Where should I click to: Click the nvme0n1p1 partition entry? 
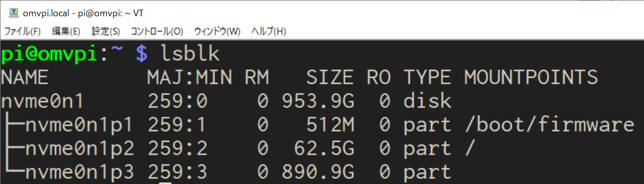point(74,125)
